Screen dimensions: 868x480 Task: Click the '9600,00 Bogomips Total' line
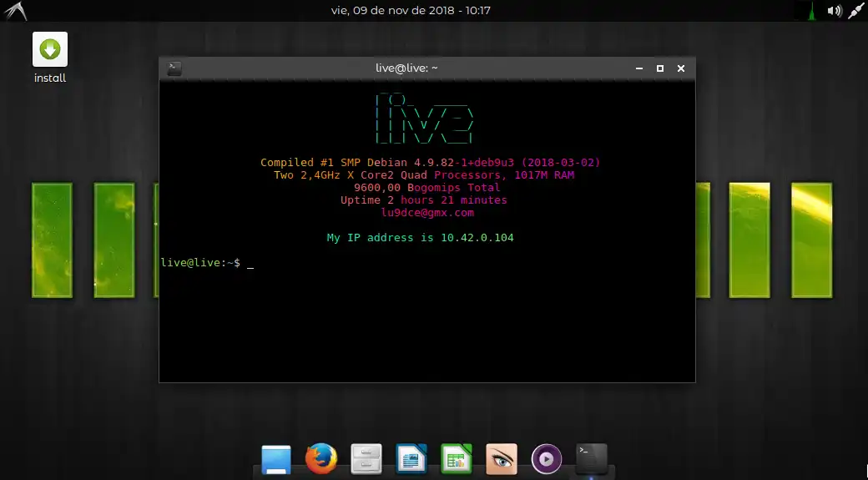(x=426, y=188)
